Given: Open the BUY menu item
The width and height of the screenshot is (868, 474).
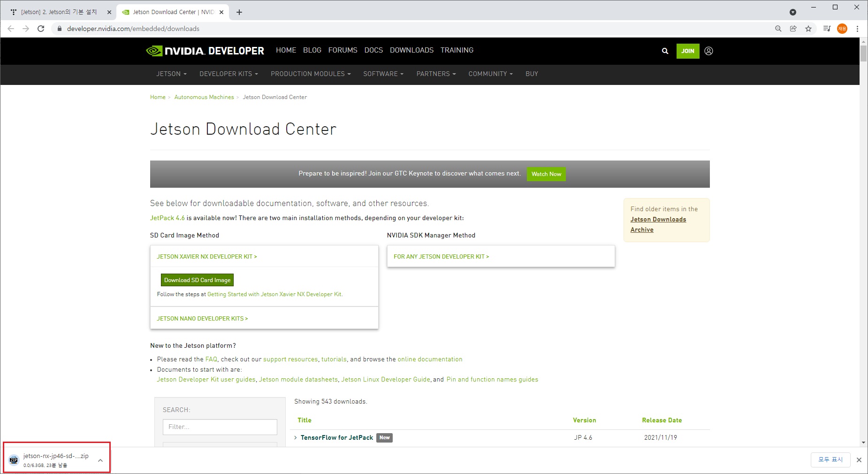Looking at the screenshot, I should coord(532,74).
